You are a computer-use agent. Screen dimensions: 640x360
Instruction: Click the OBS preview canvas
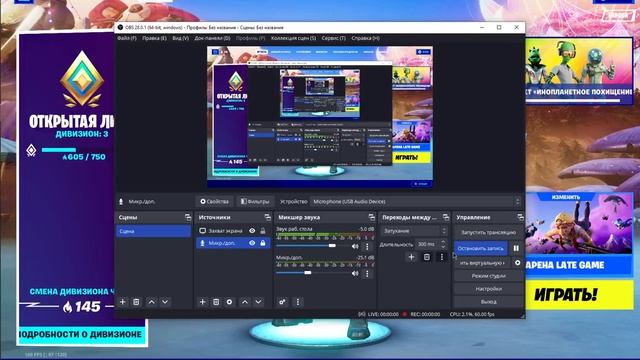(x=320, y=117)
